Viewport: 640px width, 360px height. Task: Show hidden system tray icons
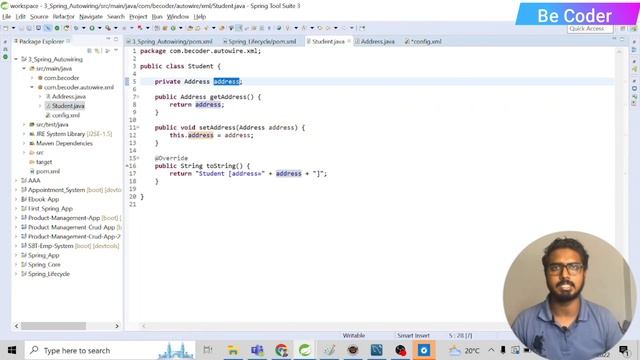coord(491,350)
